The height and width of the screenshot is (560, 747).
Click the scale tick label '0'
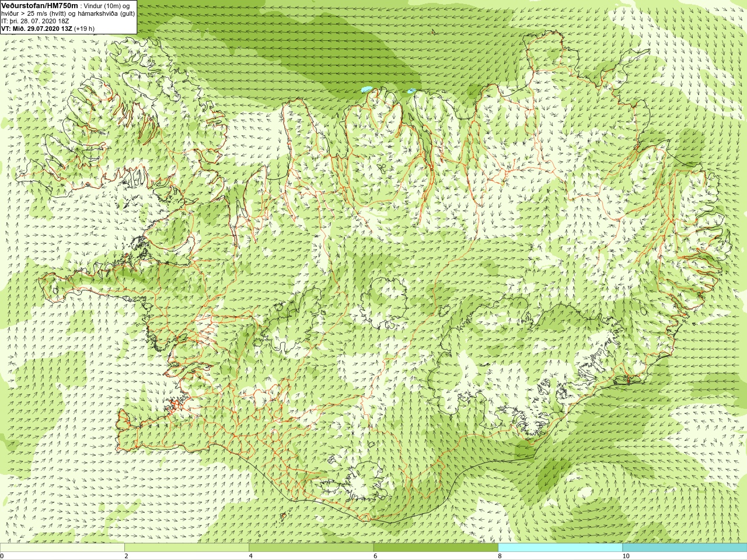pos(2,556)
